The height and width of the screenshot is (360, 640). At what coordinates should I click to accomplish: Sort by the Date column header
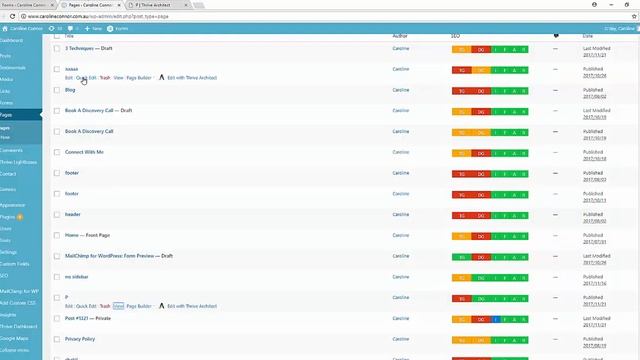[x=587, y=36]
